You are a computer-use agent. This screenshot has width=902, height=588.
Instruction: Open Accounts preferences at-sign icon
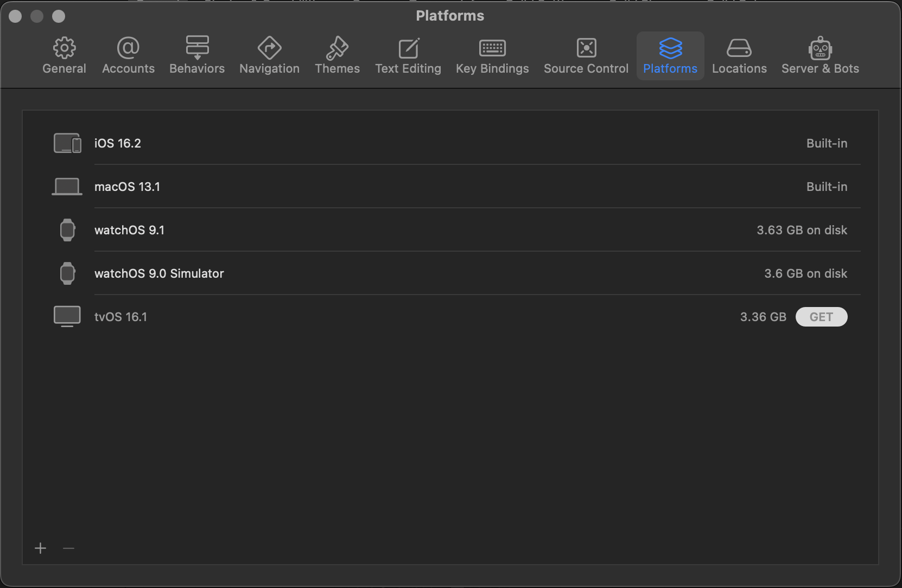[128, 48]
